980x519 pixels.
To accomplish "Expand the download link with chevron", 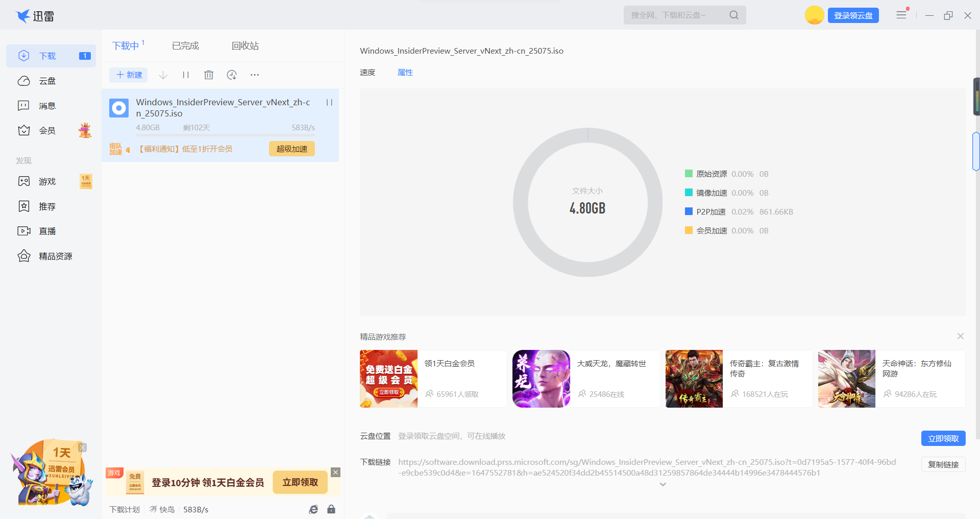I will [663, 484].
